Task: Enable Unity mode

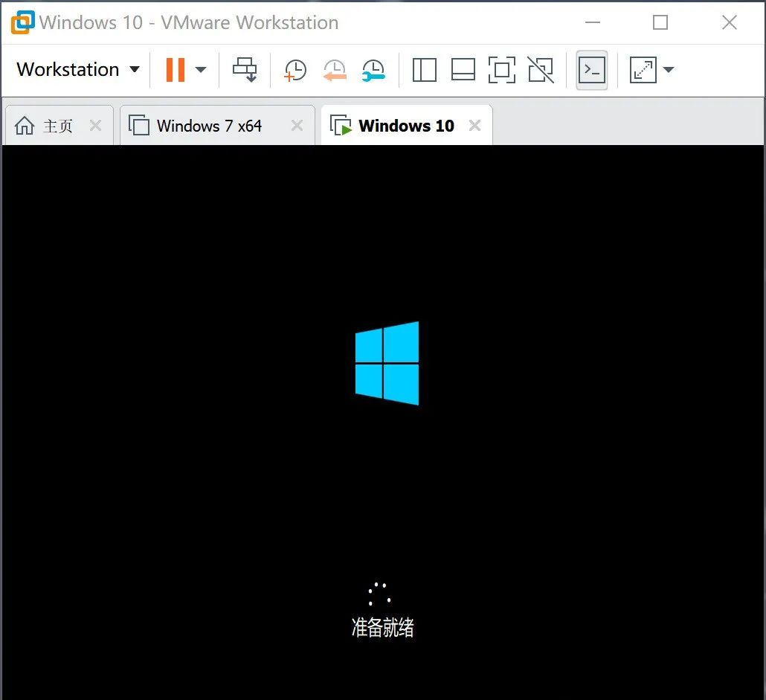Action: 541,69
